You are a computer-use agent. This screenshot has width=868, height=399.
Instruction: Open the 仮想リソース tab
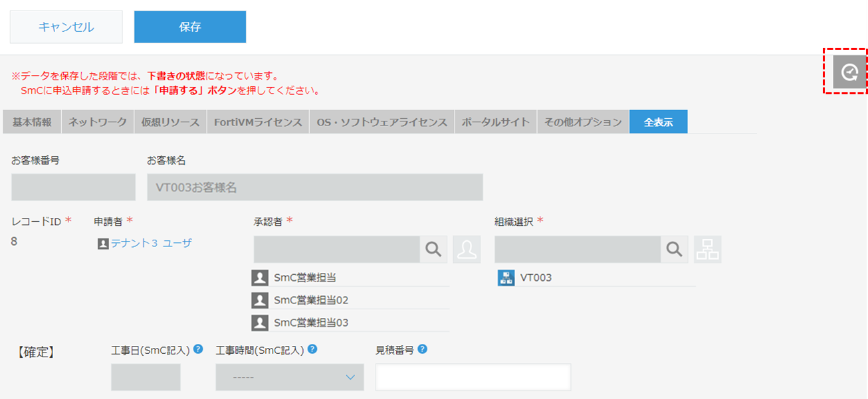point(170,122)
